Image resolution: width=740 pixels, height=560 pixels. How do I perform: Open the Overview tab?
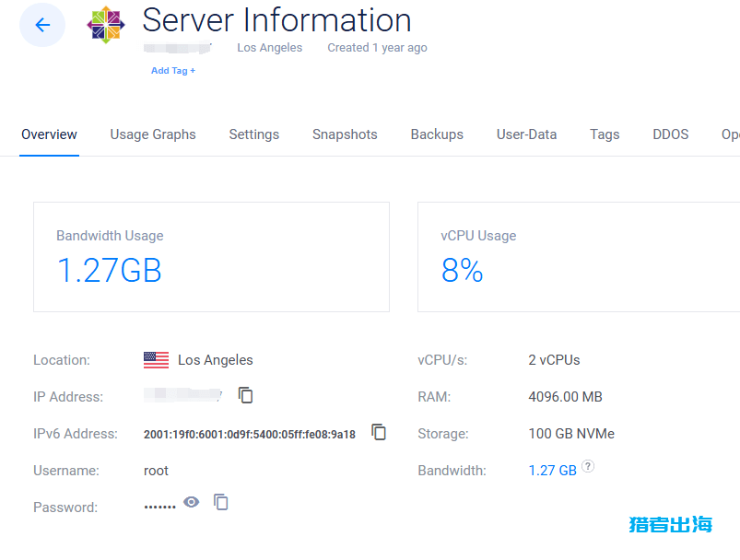[49, 134]
